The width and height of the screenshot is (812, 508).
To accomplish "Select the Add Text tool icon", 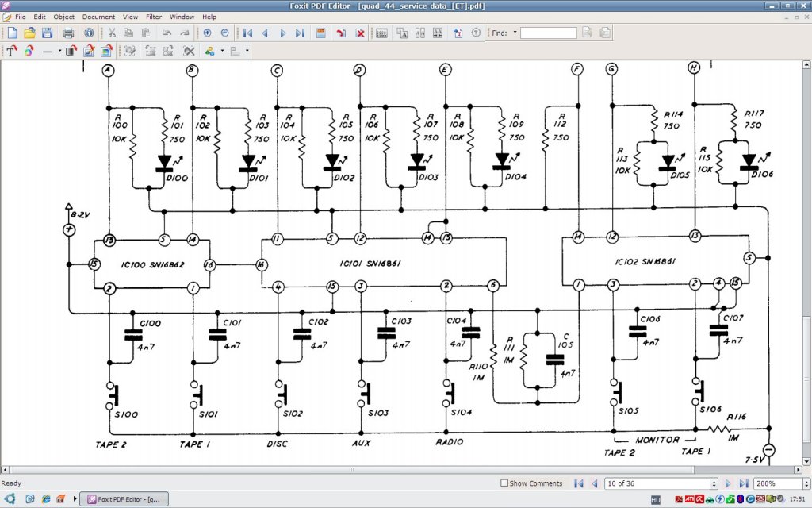I will click(x=11, y=51).
